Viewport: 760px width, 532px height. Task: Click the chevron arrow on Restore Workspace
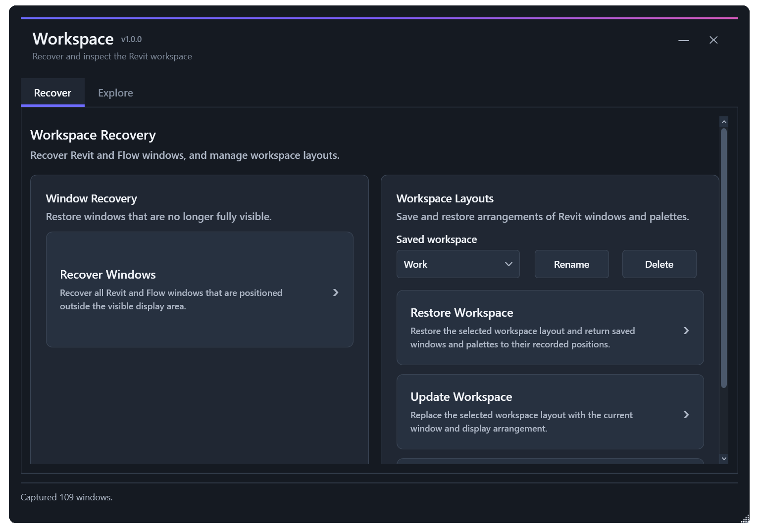tap(686, 331)
